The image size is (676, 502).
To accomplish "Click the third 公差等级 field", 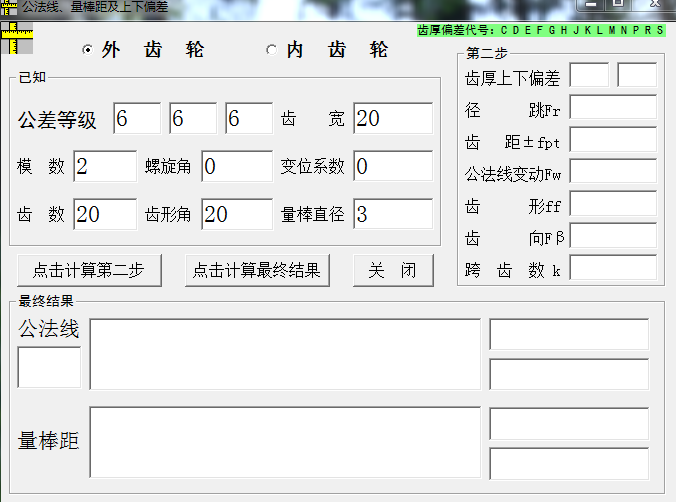I will point(249,118).
